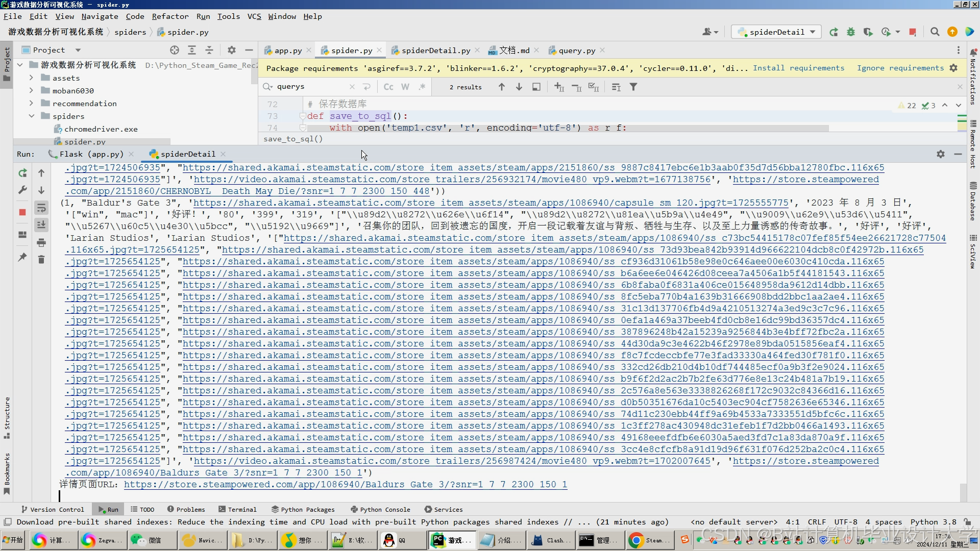Clear all console output with trash icon
This screenshot has height=551, width=980.
41,260
